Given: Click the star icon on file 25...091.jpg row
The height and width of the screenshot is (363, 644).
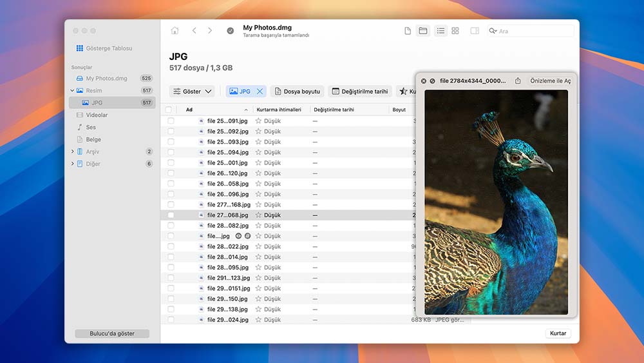Looking at the screenshot, I should coord(258,121).
